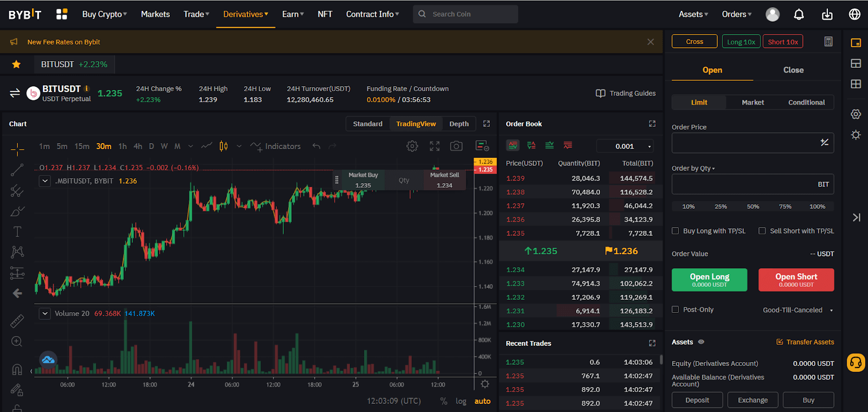The image size is (868, 412).
Task: Select the zoom in chart tool
Action: 17,342
